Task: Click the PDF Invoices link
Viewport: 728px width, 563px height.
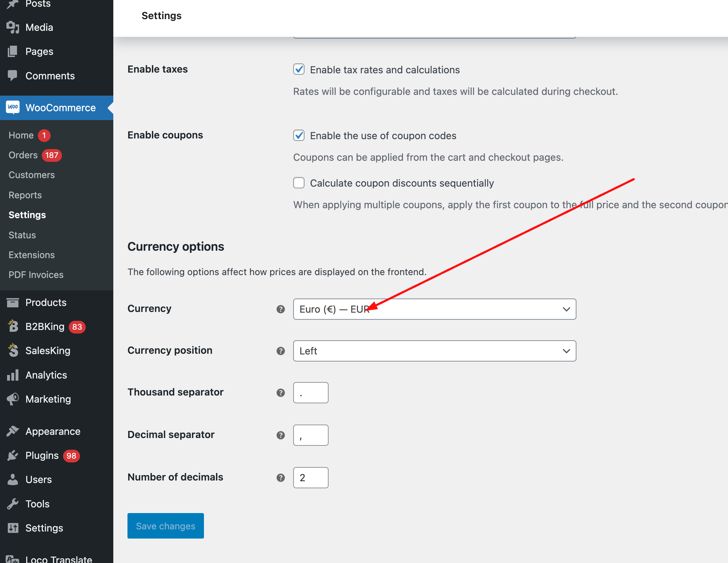Action: coord(36,274)
